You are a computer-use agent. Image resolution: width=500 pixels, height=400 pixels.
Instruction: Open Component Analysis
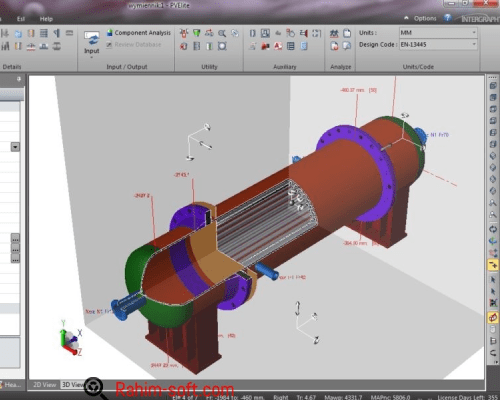(x=139, y=33)
